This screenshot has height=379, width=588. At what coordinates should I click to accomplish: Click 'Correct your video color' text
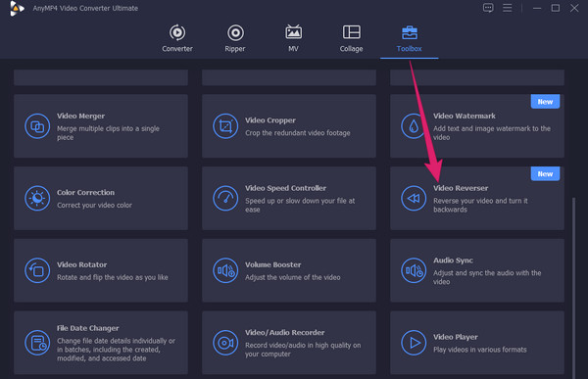(x=94, y=206)
